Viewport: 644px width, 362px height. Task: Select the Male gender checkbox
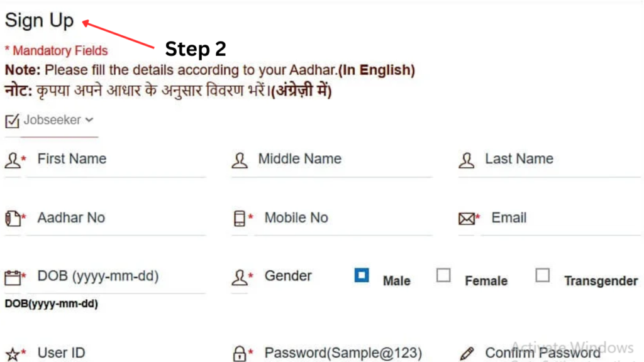pos(362,275)
